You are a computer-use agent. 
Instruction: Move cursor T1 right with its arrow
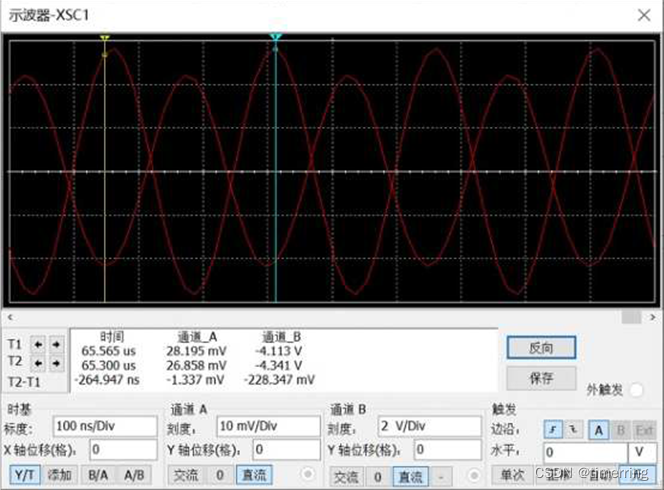click(x=56, y=344)
